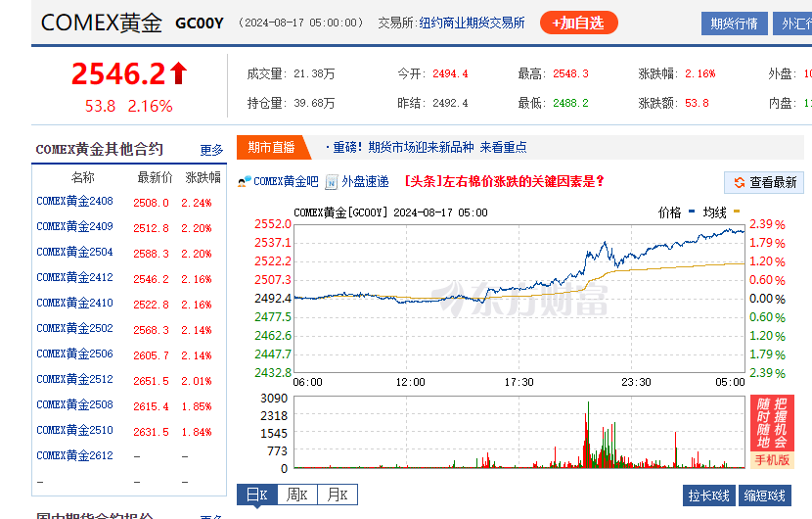
Task: Open the COMEX黄金2409 contract
Action: [x=74, y=226]
